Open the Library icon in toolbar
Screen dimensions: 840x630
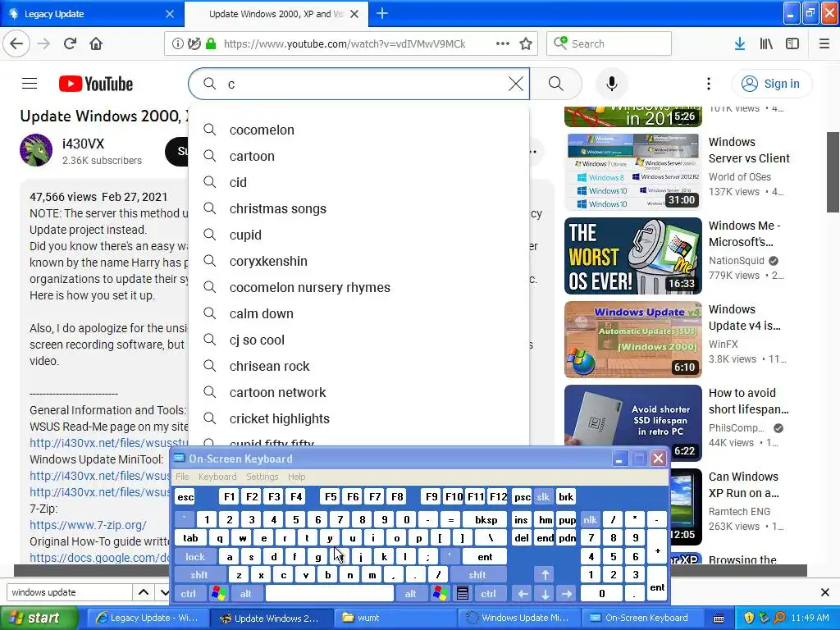766,44
